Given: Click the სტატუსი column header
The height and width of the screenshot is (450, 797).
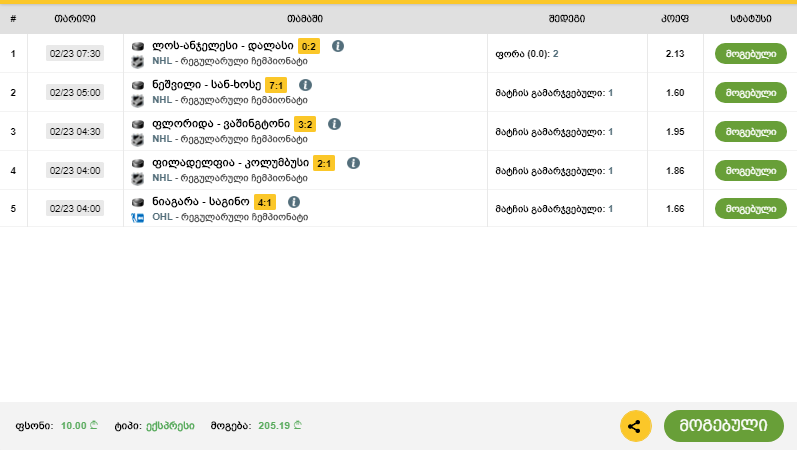Looking at the screenshot, I should [x=751, y=19].
